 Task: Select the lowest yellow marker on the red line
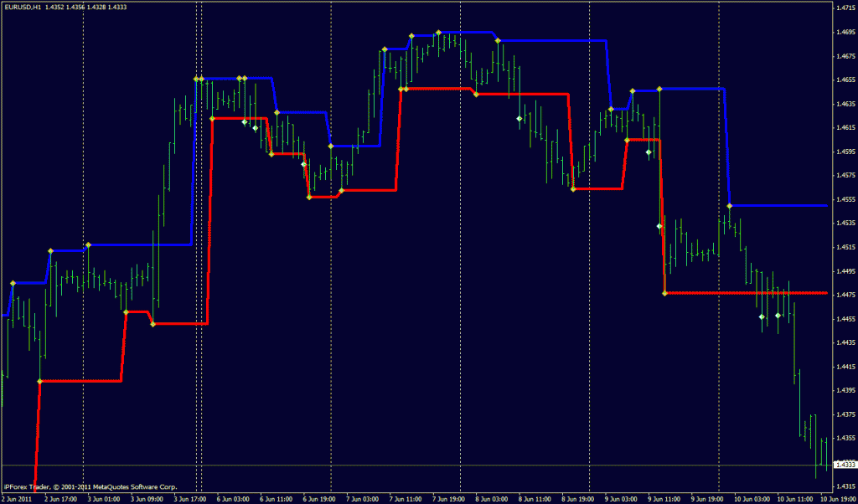click(x=39, y=381)
